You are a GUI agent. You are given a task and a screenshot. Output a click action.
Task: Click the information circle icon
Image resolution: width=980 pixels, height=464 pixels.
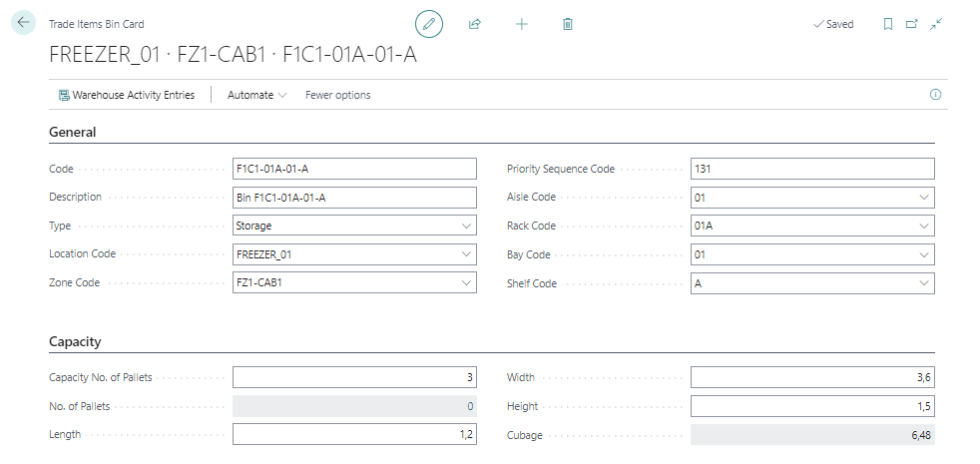[x=935, y=95]
